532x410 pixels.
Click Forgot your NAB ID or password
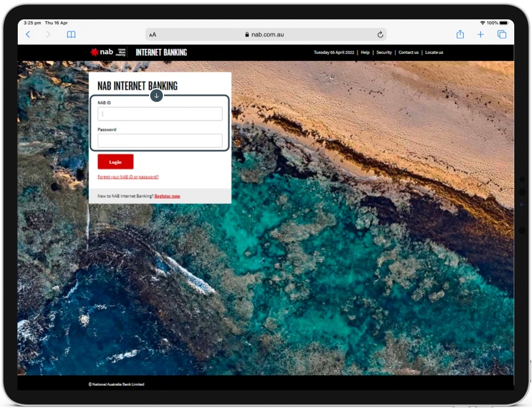point(128,177)
